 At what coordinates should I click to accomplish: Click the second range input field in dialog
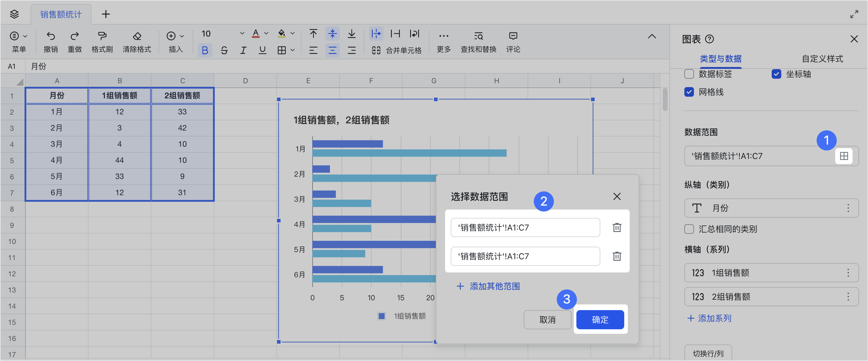525,256
